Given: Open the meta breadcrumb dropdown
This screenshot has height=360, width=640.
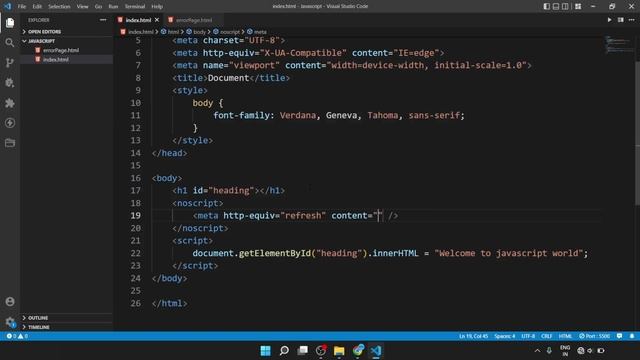Looking at the screenshot, I should (257, 31).
